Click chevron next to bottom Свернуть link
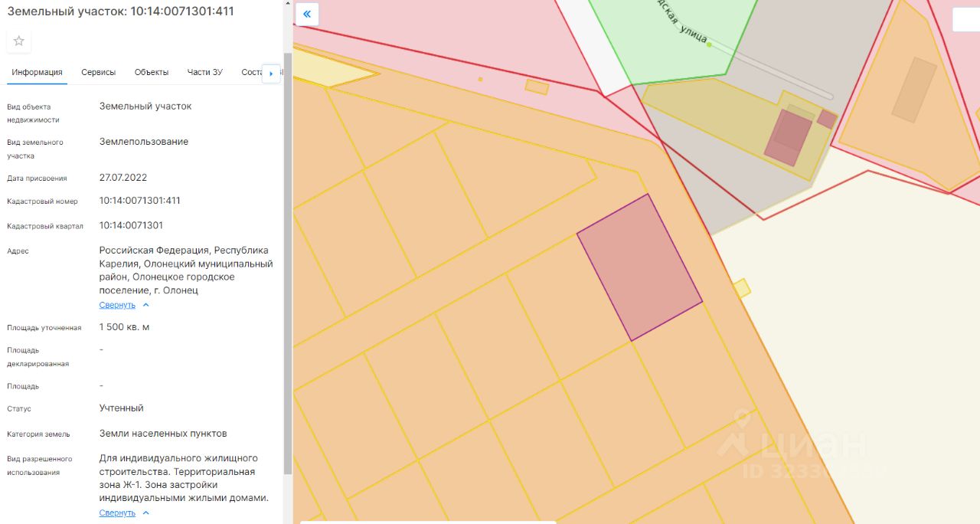 [146, 513]
